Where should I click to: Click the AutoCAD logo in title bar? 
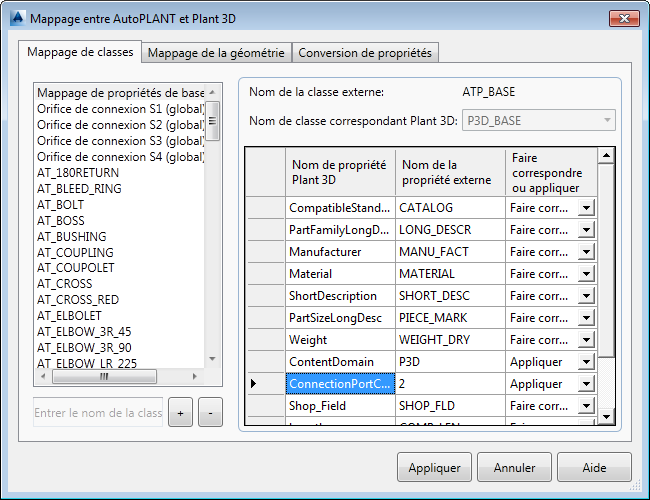tap(18, 19)
